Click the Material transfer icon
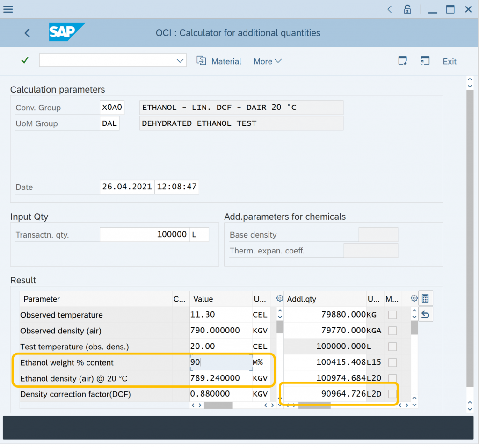The height and width of the screenshot is (448, 479). coord(201,60)
